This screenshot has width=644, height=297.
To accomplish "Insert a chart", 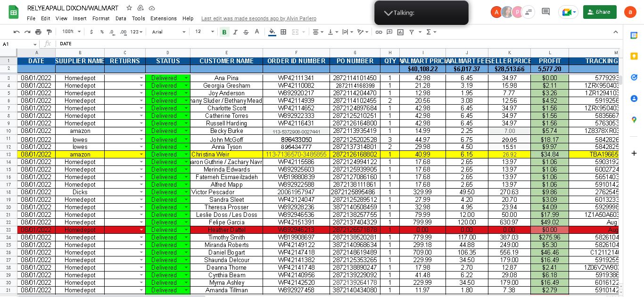I will 400,32.
